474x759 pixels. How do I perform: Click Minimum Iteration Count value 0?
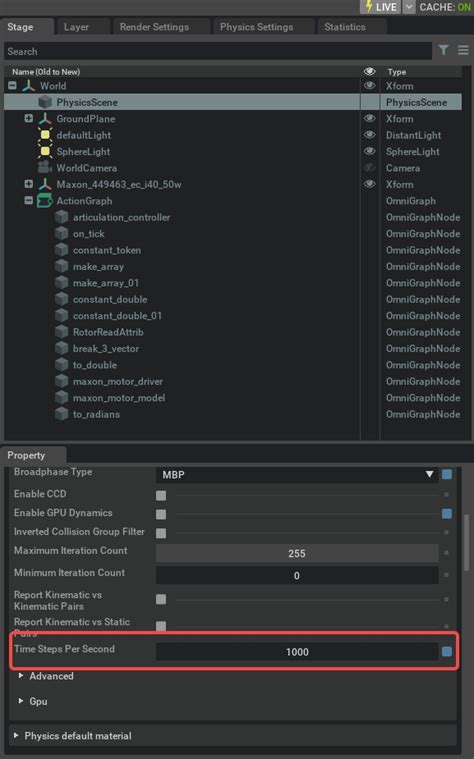click(x=297, y=576)
